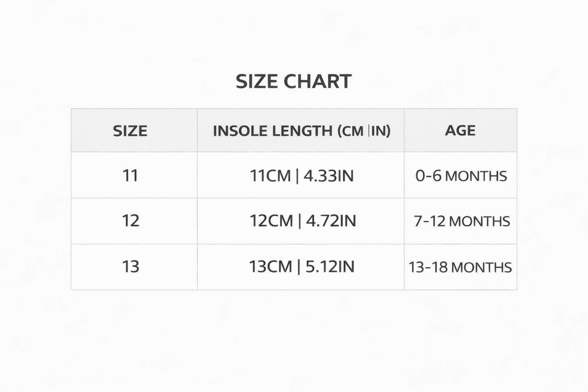Screen dimensions: 588x392
Task: Select the SIZE column header
Action: (130, 131)
